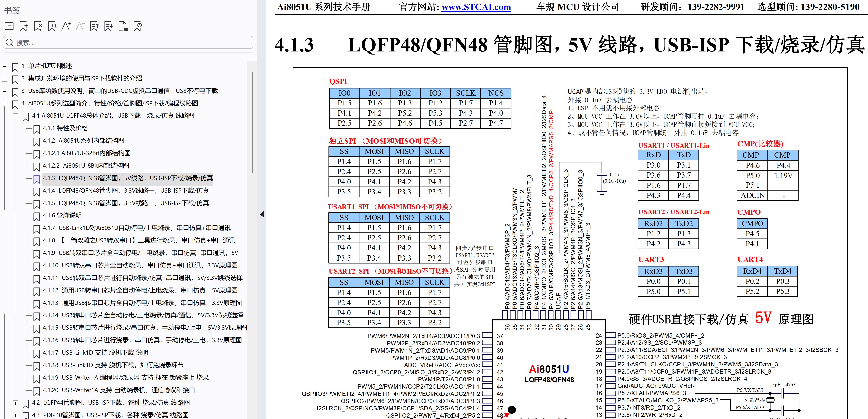Go to bookmark 4.1.4 3.3V线路一
Screen dimensions: 868x419
(125, 191)
